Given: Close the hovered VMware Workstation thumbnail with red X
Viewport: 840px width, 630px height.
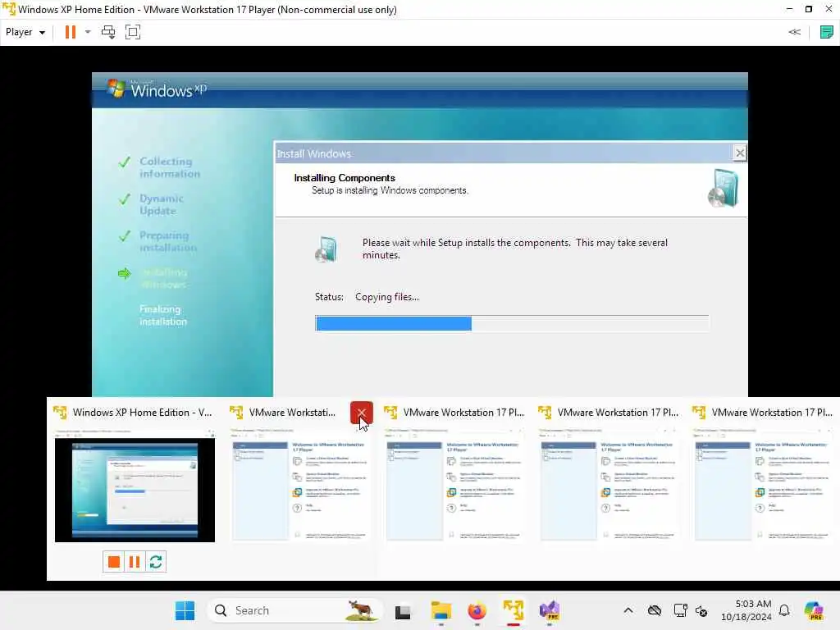Looking at the screenshot, I should coord(362,413).
